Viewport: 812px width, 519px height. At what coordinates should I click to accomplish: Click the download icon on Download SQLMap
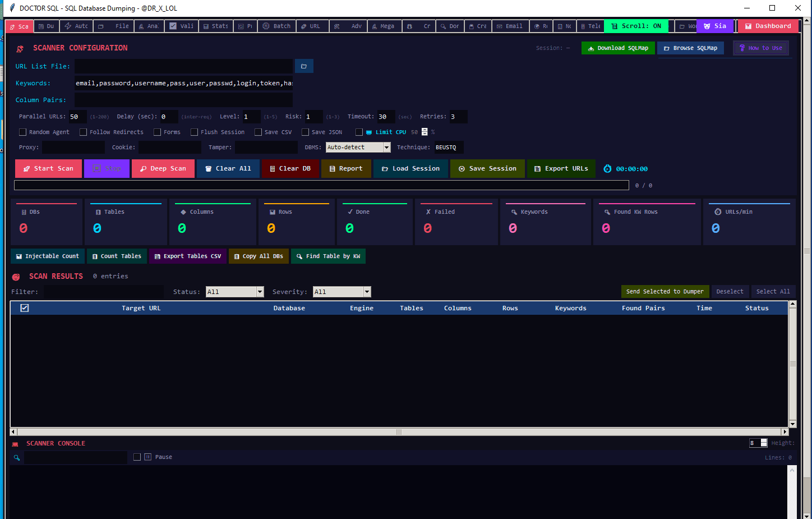coord(590,48)
